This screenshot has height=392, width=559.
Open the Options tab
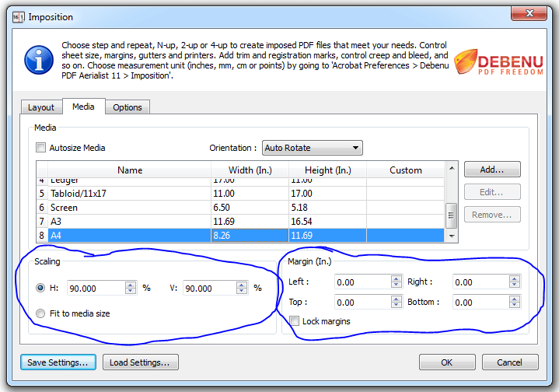click(128, 107)
